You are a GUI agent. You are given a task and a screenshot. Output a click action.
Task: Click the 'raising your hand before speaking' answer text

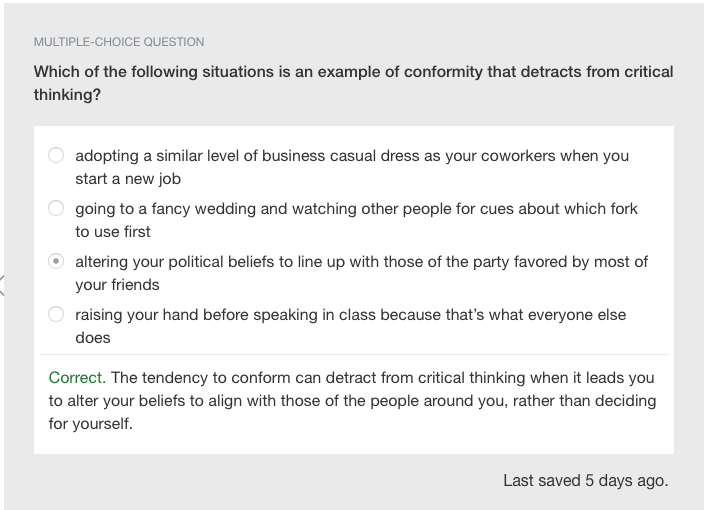tap(351, 326)
